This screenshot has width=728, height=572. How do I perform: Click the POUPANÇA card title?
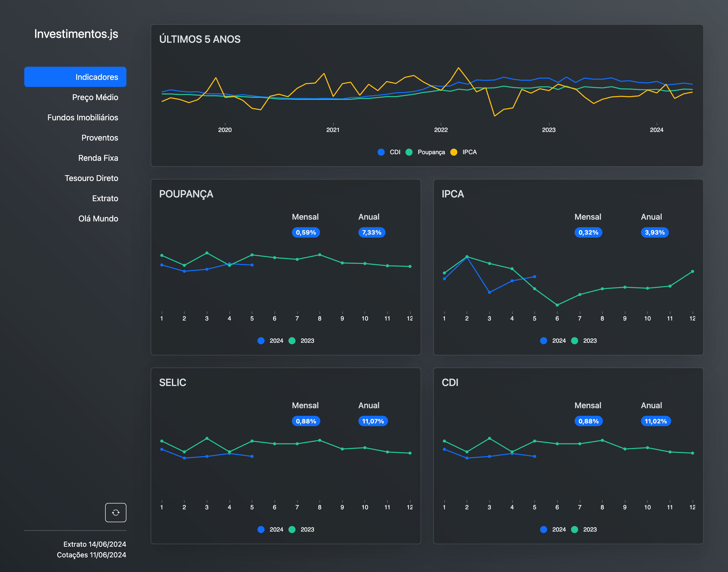tap(186, 194)
